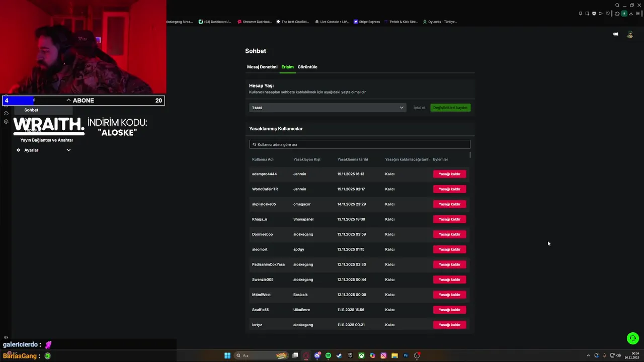This screenshot has width=644, height=362.
Task: Open the Dashboard bookmark tab
Action: [x=215, y=22]
